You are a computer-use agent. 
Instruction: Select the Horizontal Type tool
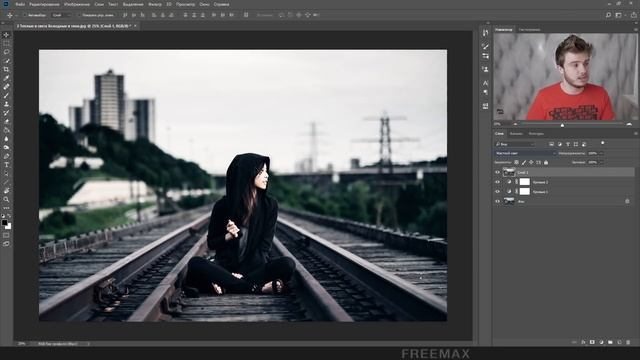(6, 165)
